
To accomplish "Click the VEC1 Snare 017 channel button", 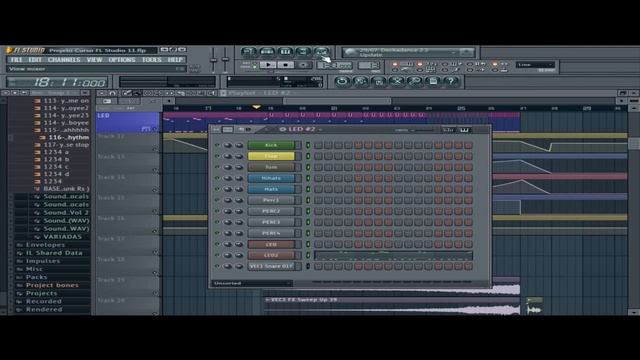I will [271, 266].
